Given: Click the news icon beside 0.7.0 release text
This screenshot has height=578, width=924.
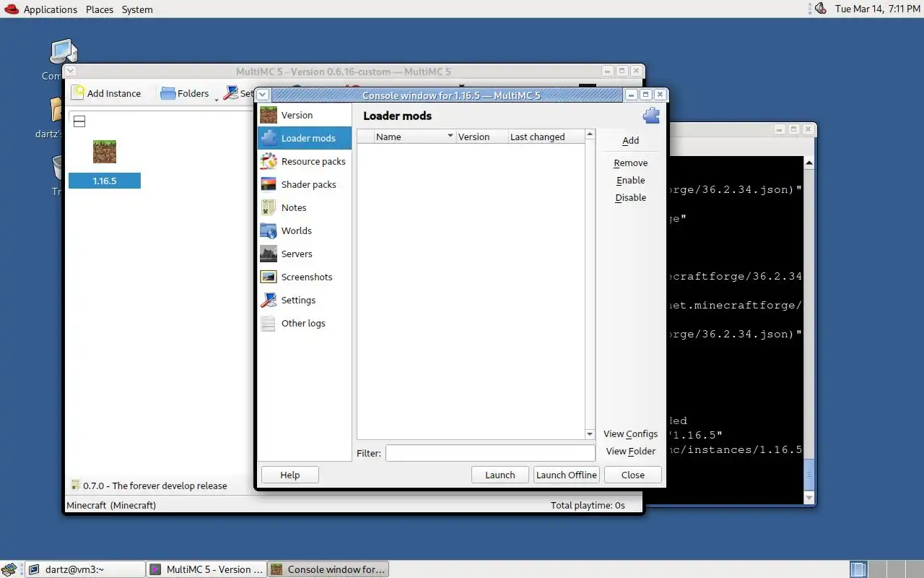Looking at the screenshot, I should [75, 486].
